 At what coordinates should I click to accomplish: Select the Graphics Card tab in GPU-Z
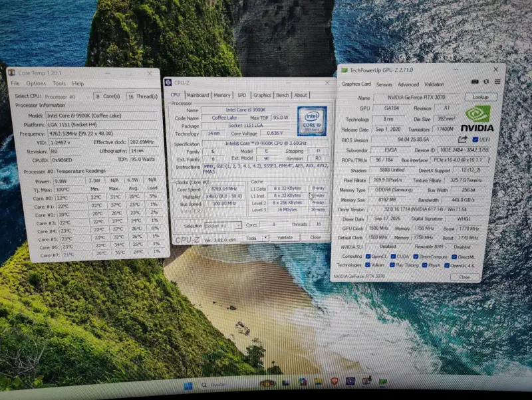pyautogui.click(x=356, y=84)
